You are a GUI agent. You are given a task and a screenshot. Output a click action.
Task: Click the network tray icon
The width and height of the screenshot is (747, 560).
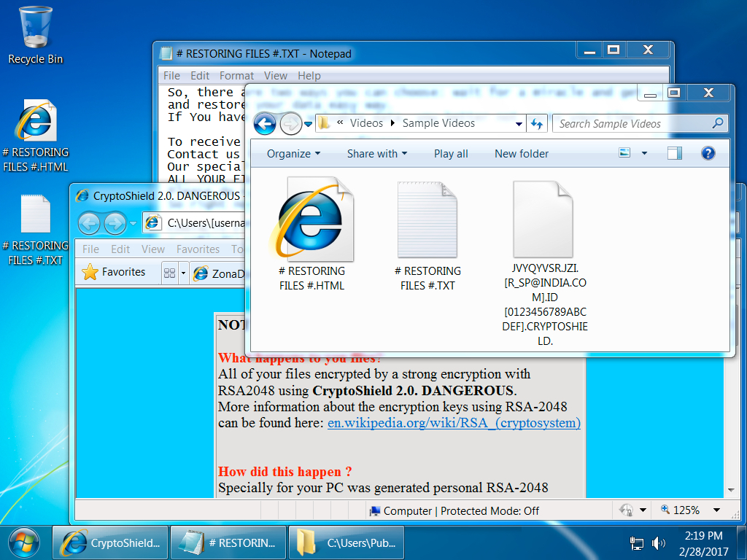click(x=636, y=543)
